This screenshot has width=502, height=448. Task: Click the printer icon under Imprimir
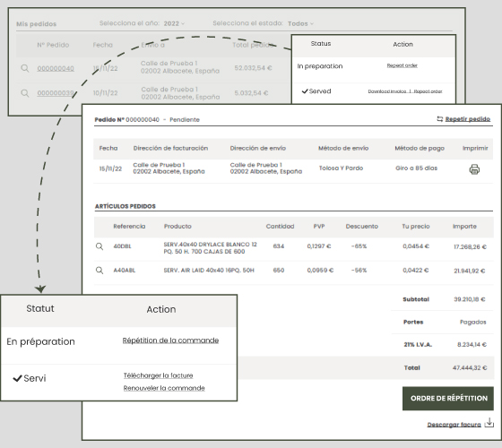click(474, 169)
